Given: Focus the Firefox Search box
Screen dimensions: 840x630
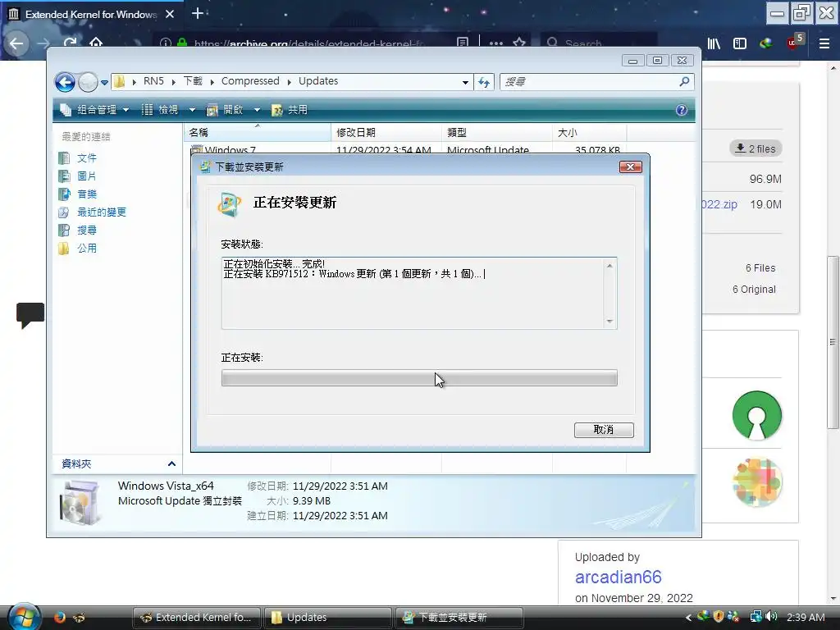Looking at the screenshot, I should click(598, 43).
